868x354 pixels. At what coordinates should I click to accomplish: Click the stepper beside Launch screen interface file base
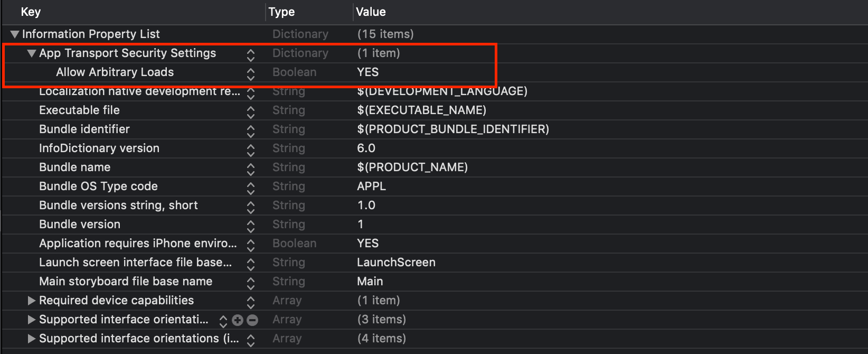250,262
